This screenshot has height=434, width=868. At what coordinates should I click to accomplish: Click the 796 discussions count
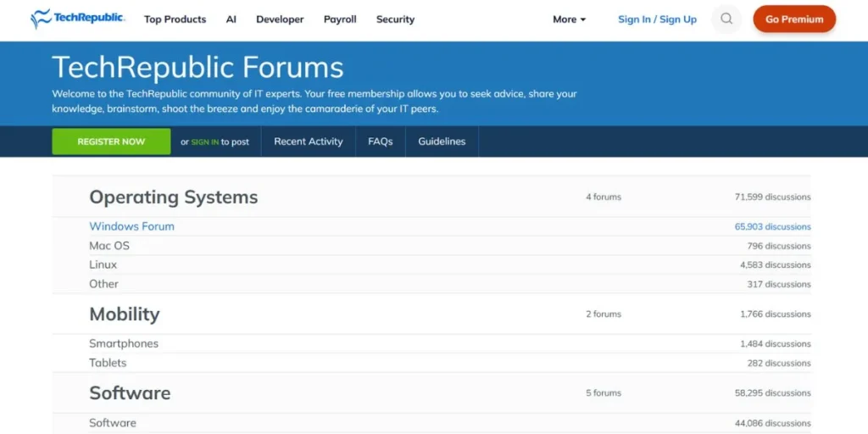[x=779, y=247]
